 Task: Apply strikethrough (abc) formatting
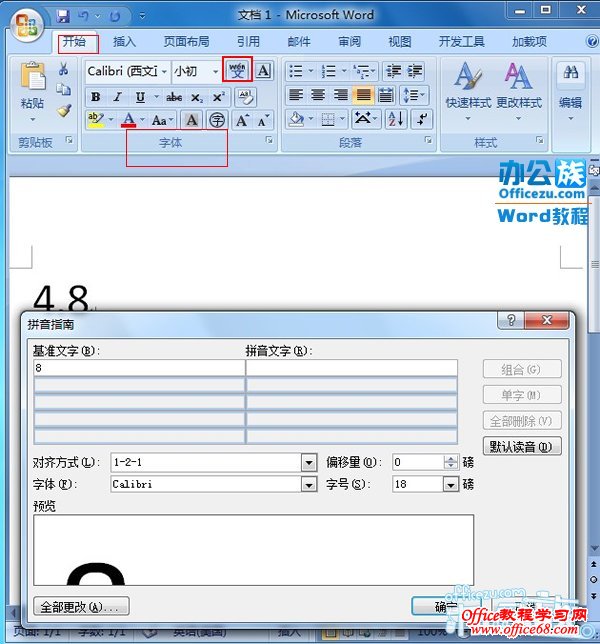[174, 97]
